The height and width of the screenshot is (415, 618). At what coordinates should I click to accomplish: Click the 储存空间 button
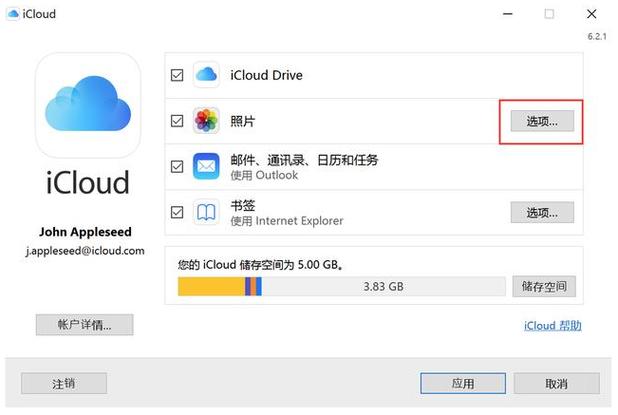tap(544, 286)
